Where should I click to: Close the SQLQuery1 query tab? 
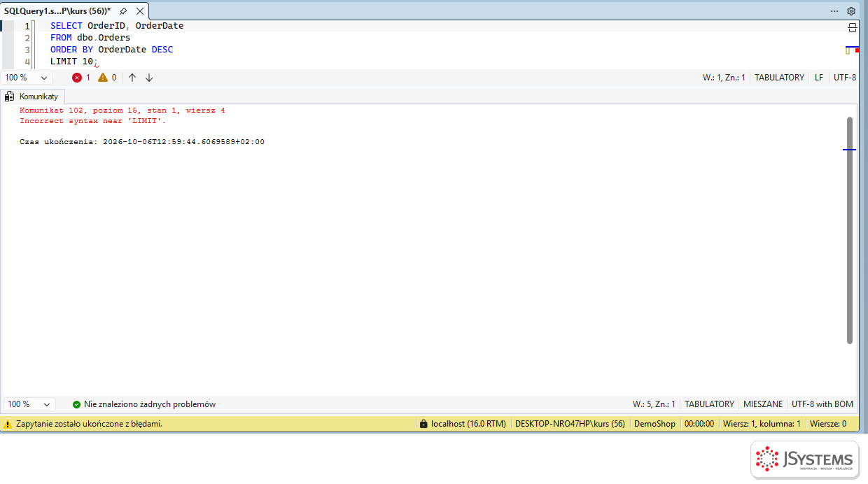pos(139,11)
